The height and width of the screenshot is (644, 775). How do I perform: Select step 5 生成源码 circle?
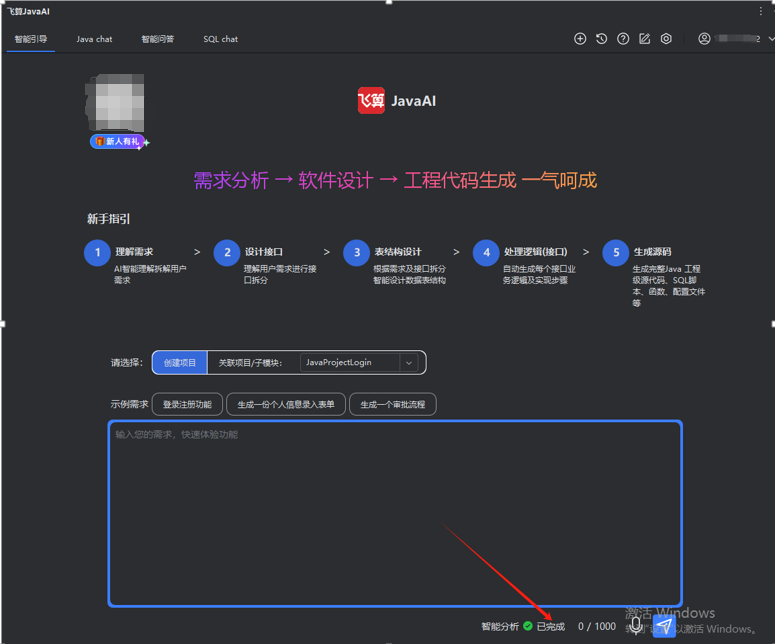click(x=616, y=253)
